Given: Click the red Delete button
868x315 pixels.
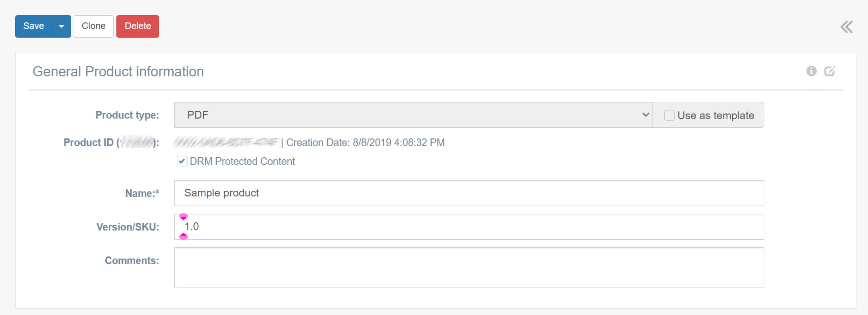Looking at the screenshot, I should click(138, 26).
